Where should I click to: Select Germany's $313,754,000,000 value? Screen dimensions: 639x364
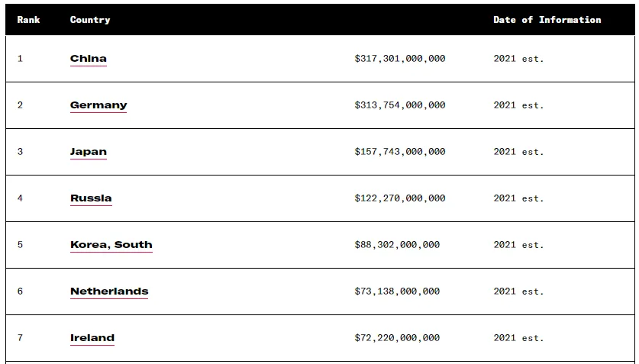400,105
